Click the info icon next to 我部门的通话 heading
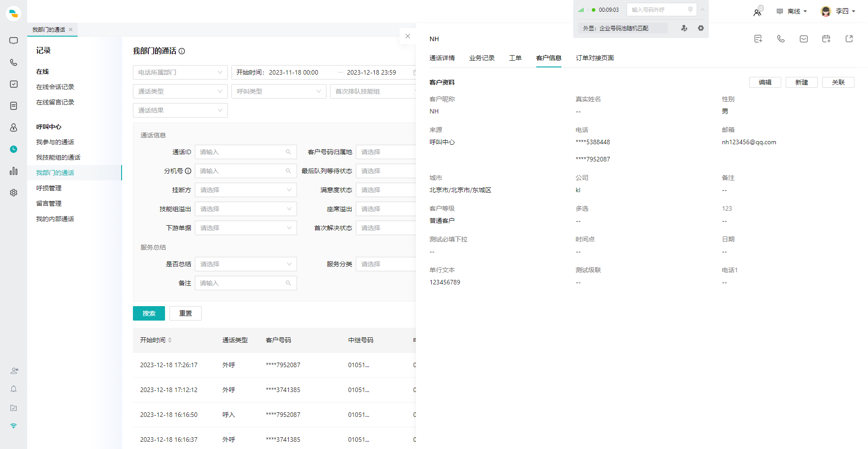868x449 pixels. pos(182,51)
